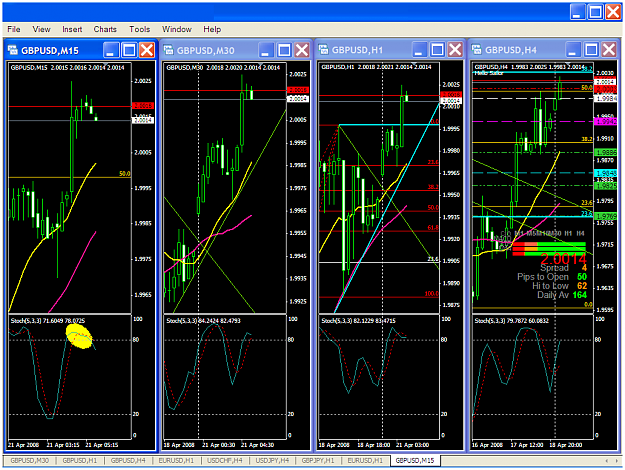Minimize the GBPUSD,M30 chart window

pyautogui.click(x=266, y=50)
